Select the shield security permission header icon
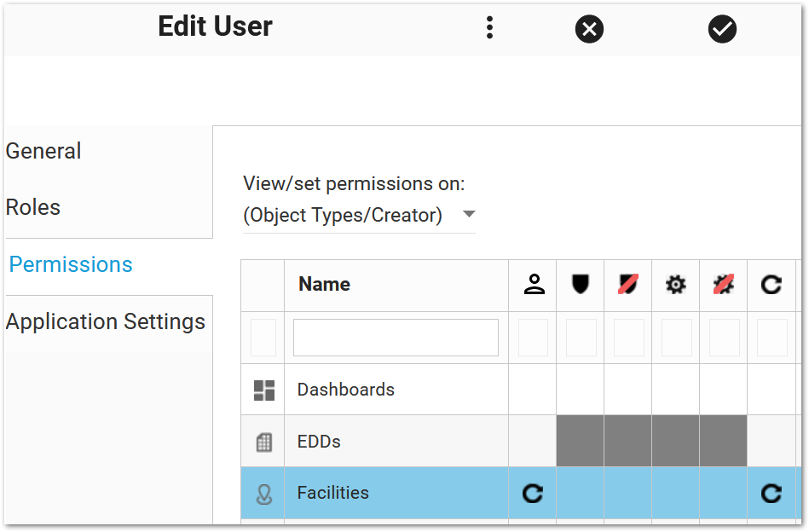Screen dimensions: 809x532 click(580, 285)
